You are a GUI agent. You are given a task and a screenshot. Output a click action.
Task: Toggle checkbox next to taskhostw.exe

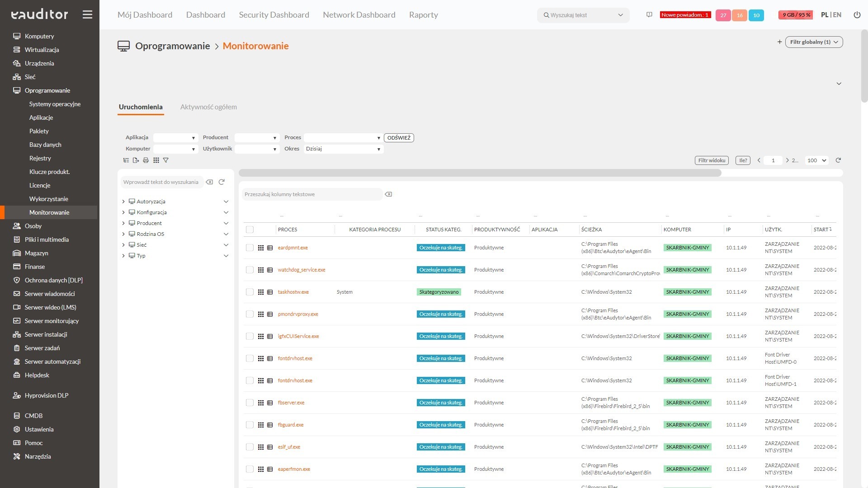(250, 291)
